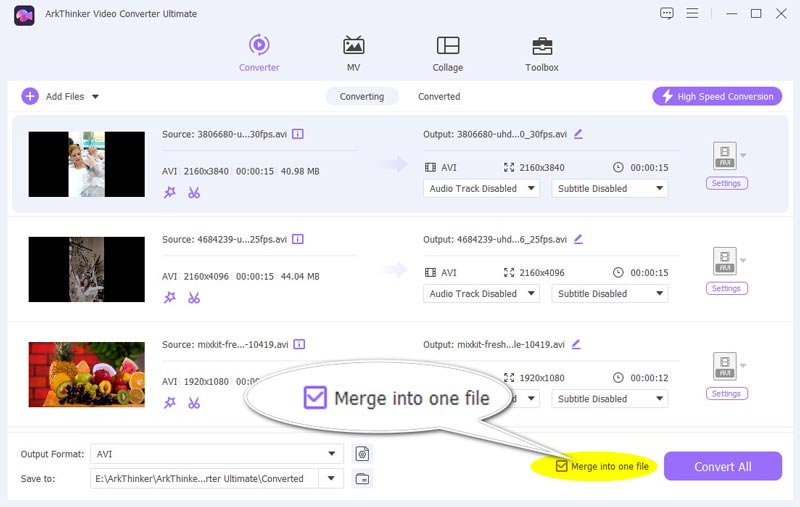Open the Converter tab
800x507 pixels.
259,53
